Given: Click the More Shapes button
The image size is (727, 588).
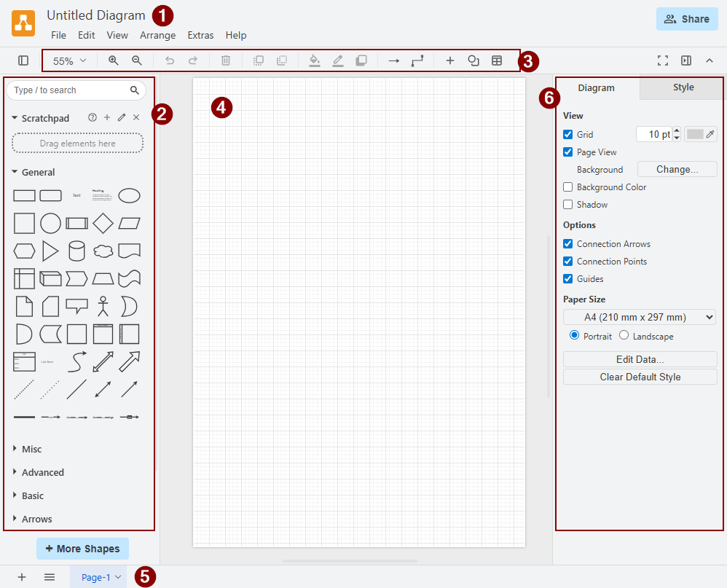Looking at the screenshot, I should click(x=82, y=549).
